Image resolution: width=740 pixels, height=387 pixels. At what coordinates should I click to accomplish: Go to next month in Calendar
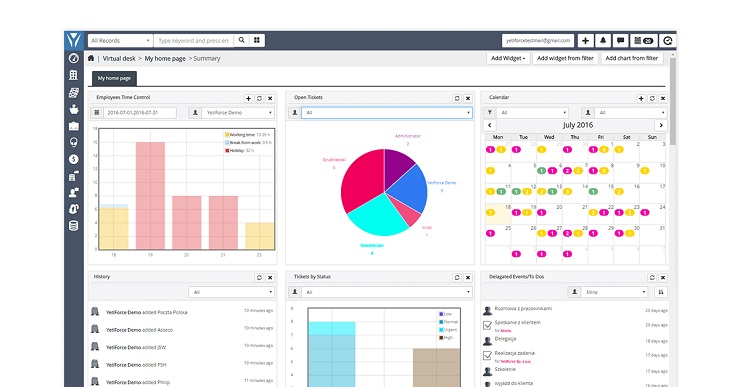click(x=661, y=125)
